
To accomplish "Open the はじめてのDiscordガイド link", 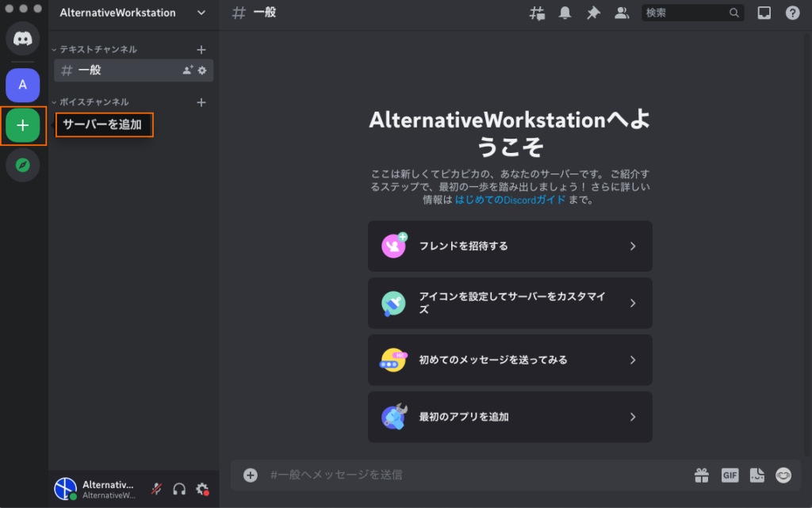I will 510,200.
